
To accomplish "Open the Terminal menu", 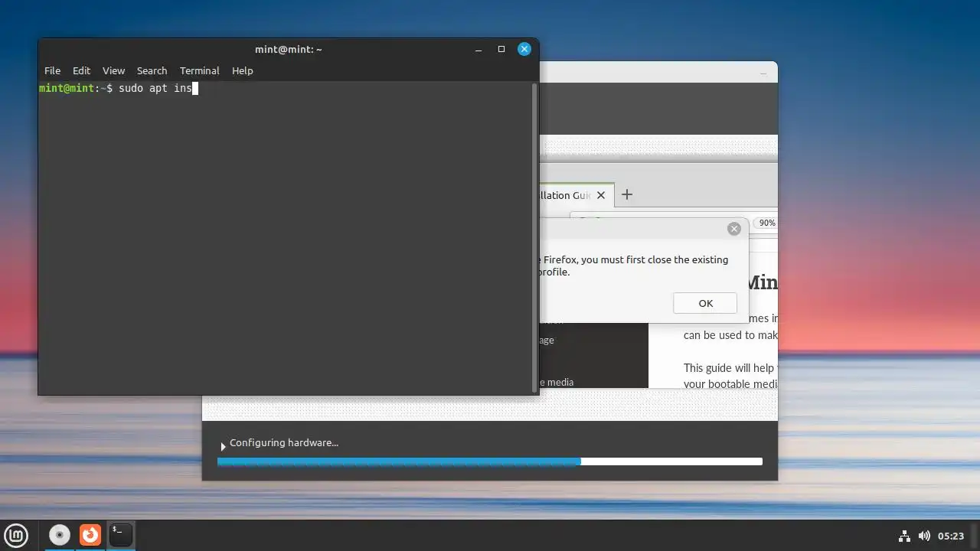I will 199,70.
